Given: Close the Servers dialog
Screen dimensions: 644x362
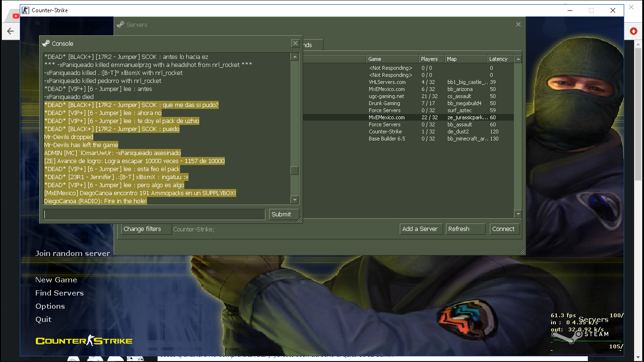Looking at the screenshot, I should pyautogui.click(x=518, y=25).
